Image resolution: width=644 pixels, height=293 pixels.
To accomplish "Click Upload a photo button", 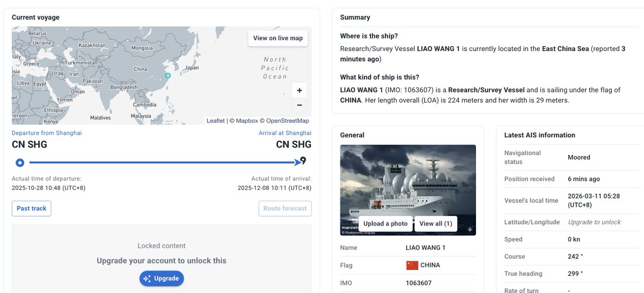I will 385,224.
